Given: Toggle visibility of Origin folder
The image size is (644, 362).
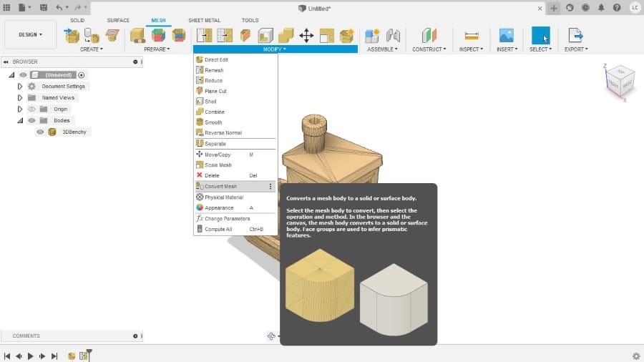Looking at the screenshot, I should (31, 109).
